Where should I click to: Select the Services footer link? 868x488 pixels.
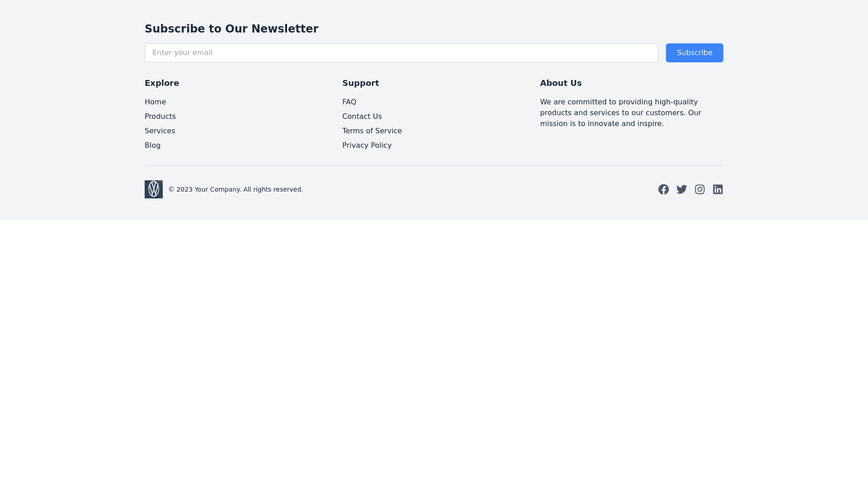tap(160, 131)
